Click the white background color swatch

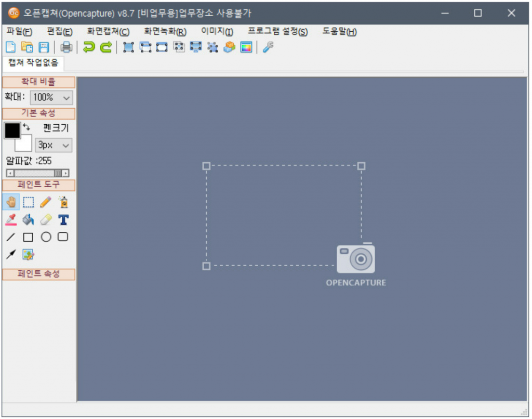(25, 144)
